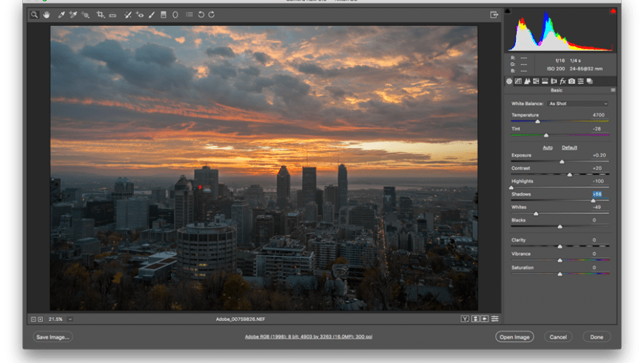This screenshot has height=363, width=644.
Task: Open the Camera Calibration panel tab
Action: pos(571,81)
